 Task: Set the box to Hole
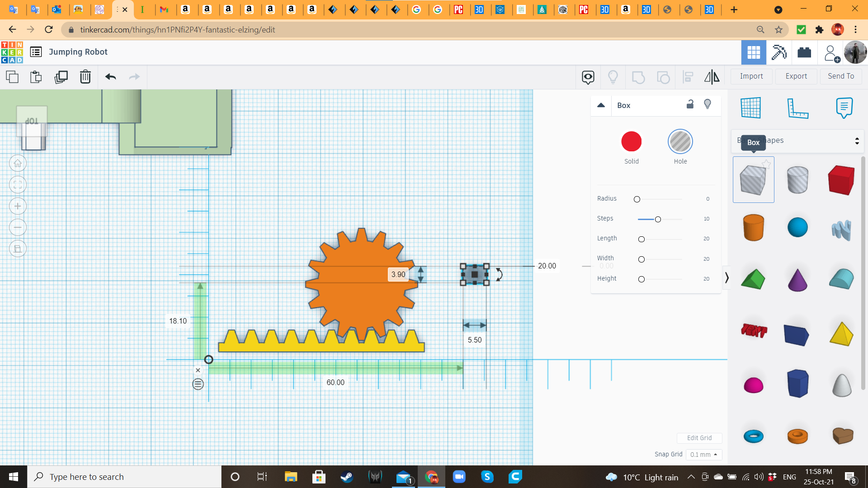[x=680, y=142]
